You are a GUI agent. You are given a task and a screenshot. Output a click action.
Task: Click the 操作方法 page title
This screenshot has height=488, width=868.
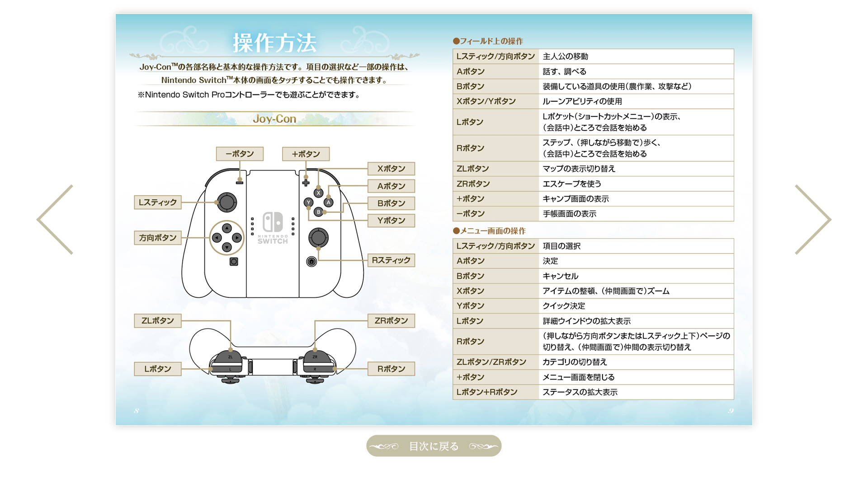pos(274,43)
